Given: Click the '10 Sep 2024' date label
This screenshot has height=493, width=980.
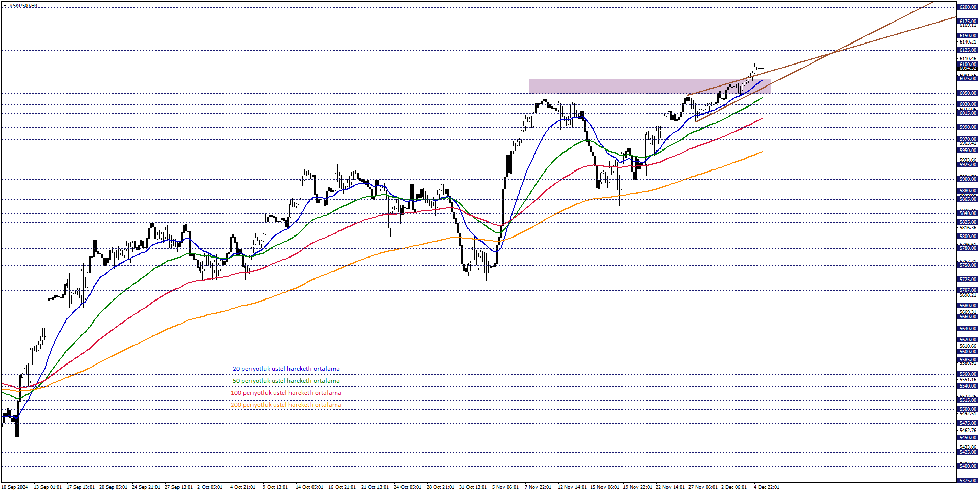Looking at the screenshot, I should tap(15, 487).
